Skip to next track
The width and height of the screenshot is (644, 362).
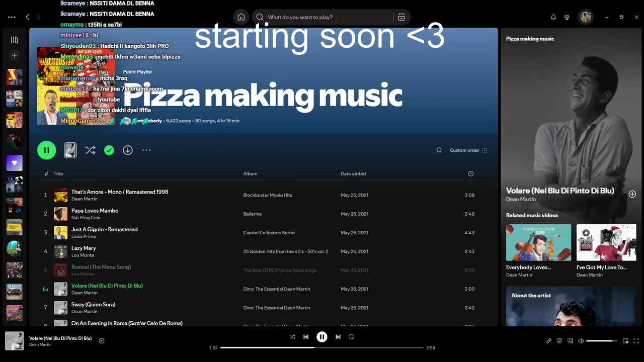(x=338, y=337)
